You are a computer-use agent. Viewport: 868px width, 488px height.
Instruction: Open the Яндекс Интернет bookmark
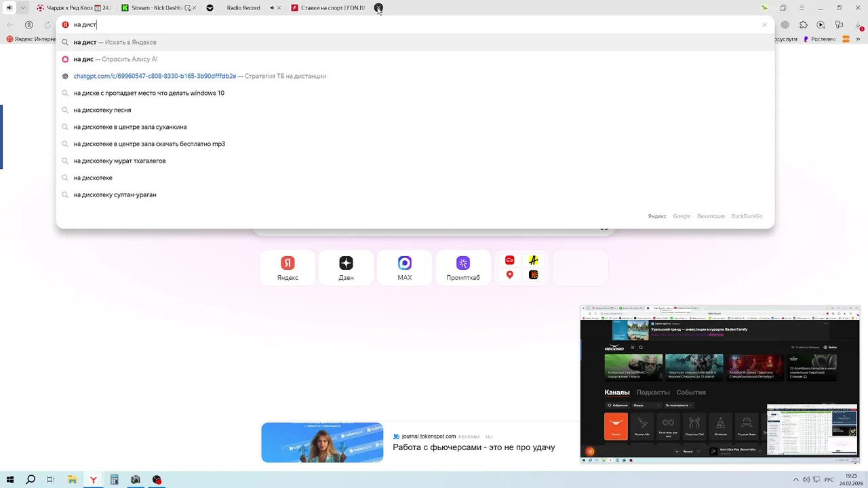32,39
